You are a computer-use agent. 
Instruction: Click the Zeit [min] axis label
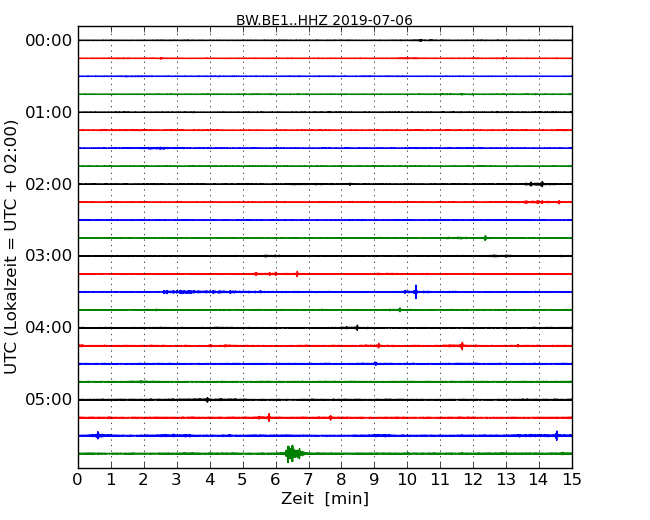point(325,498)
